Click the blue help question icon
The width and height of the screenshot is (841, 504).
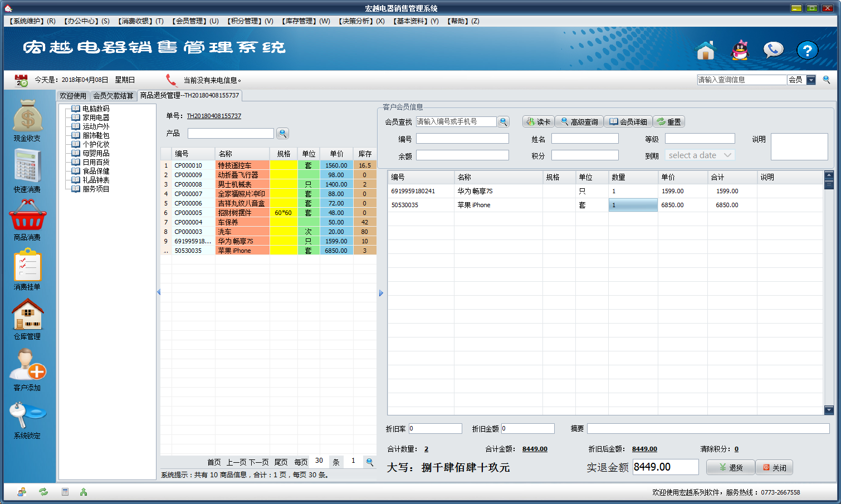coord(807,51)
